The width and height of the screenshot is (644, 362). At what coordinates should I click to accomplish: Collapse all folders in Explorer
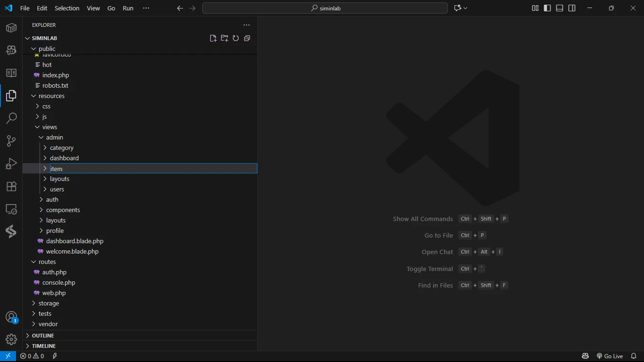247,38
